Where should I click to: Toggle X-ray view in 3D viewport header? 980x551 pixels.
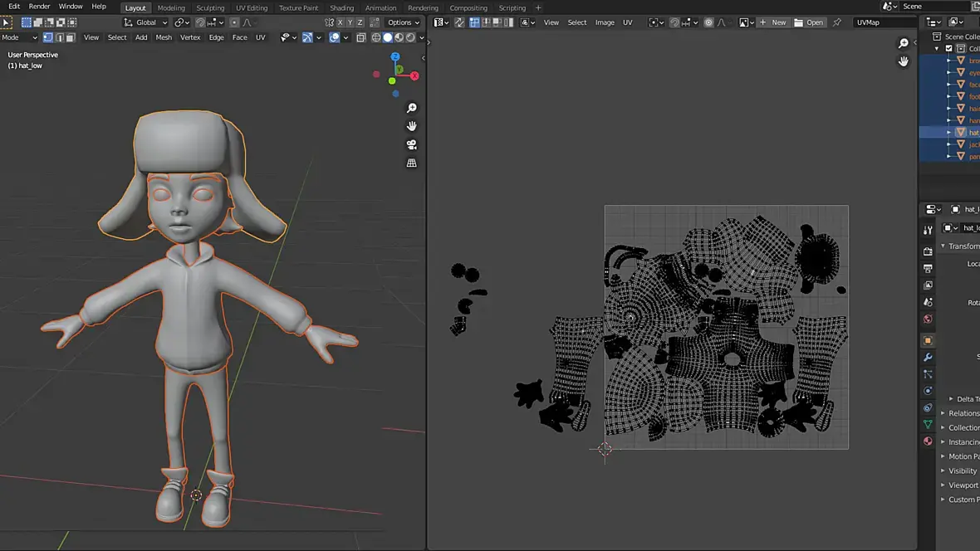(x=361, y=37)
